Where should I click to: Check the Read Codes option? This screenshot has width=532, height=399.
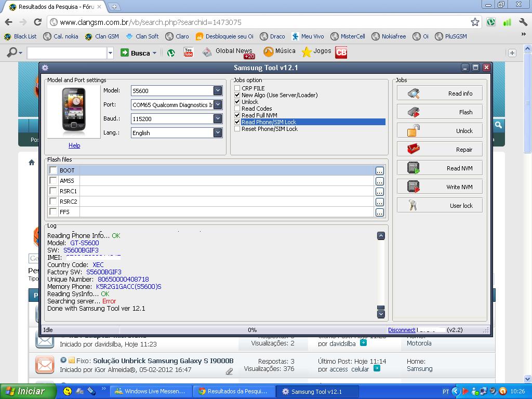pyautogui.click(x=237, y=109)
